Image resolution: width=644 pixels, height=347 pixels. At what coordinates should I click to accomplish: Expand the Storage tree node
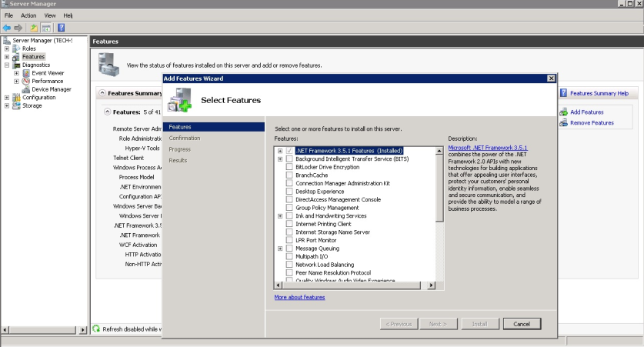[x=7, y=105]
